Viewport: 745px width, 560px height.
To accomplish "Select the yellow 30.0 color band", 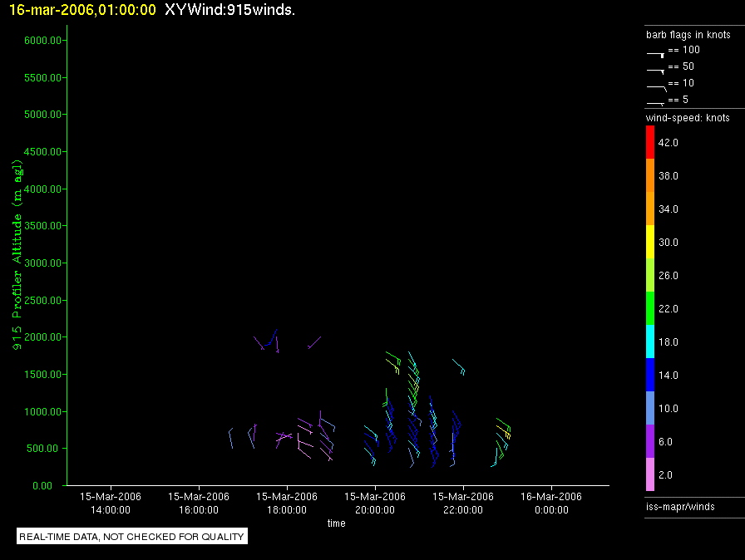I will point(650,242).
